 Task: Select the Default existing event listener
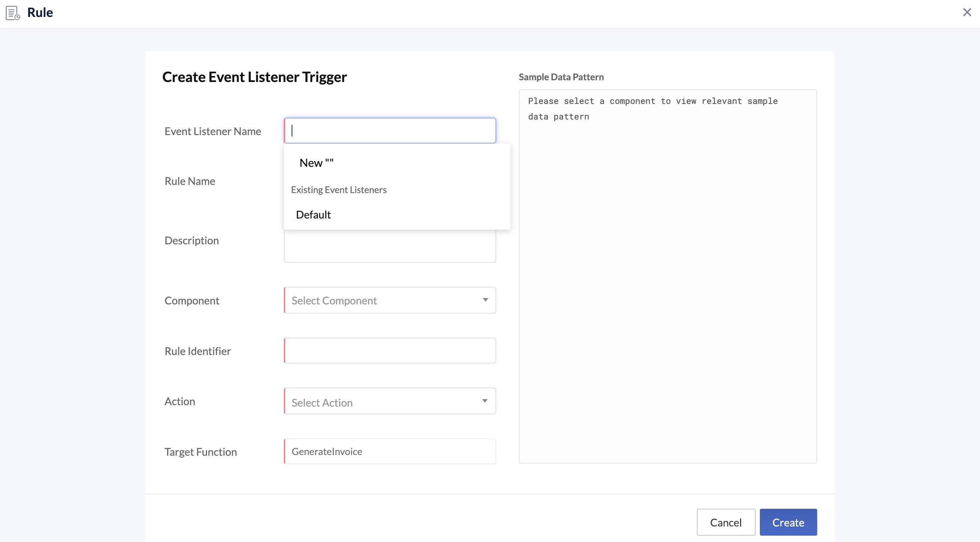point(313,214)
